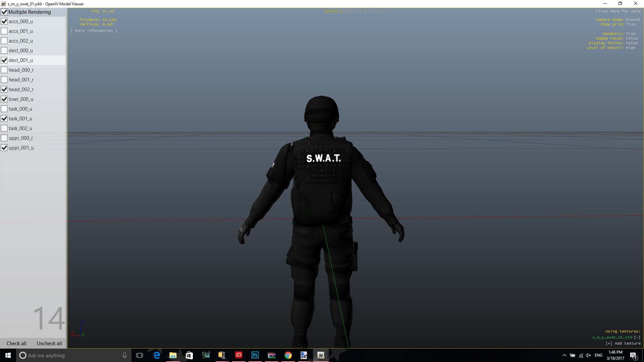Open the Wi-Fi network tray icon

581,355
